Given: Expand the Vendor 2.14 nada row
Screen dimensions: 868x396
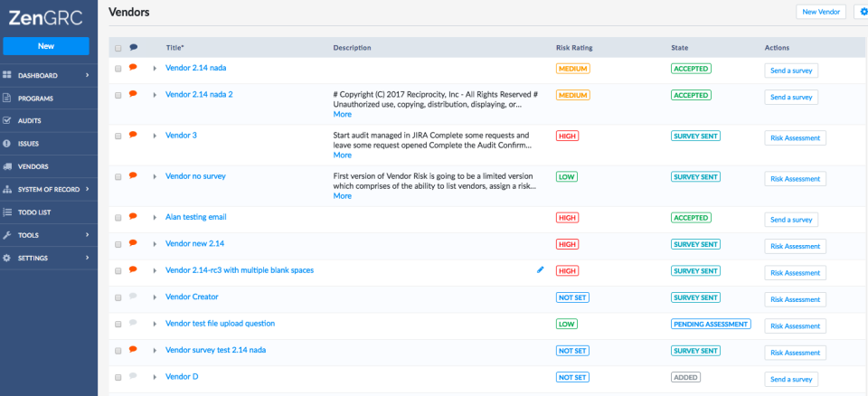Looking at the screenshot, I should coord(155,68).
